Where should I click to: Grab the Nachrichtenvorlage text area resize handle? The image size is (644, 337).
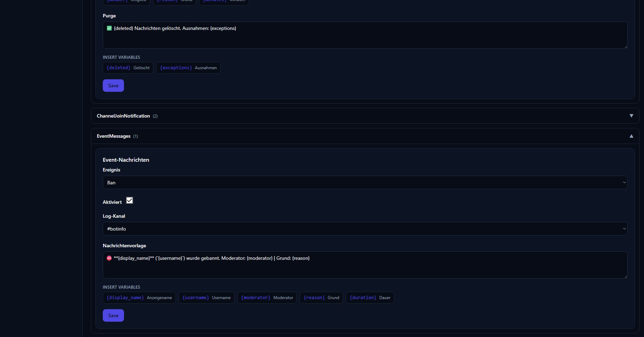coord(626,276)
